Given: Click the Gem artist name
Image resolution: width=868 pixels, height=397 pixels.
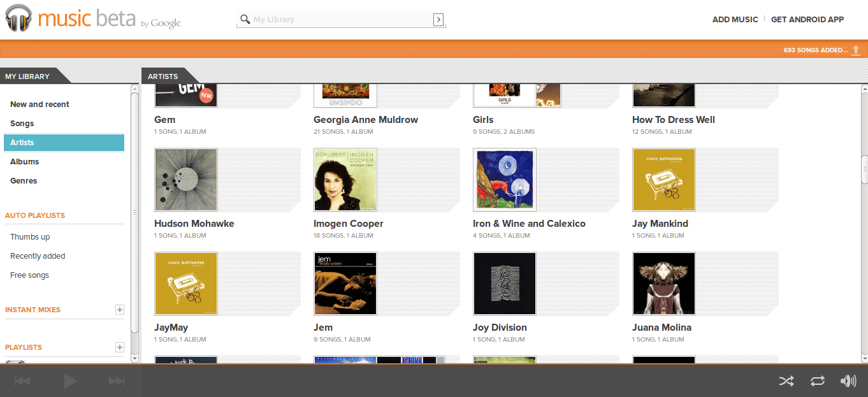Looking at the screenshot, I should tap(164, 120).
